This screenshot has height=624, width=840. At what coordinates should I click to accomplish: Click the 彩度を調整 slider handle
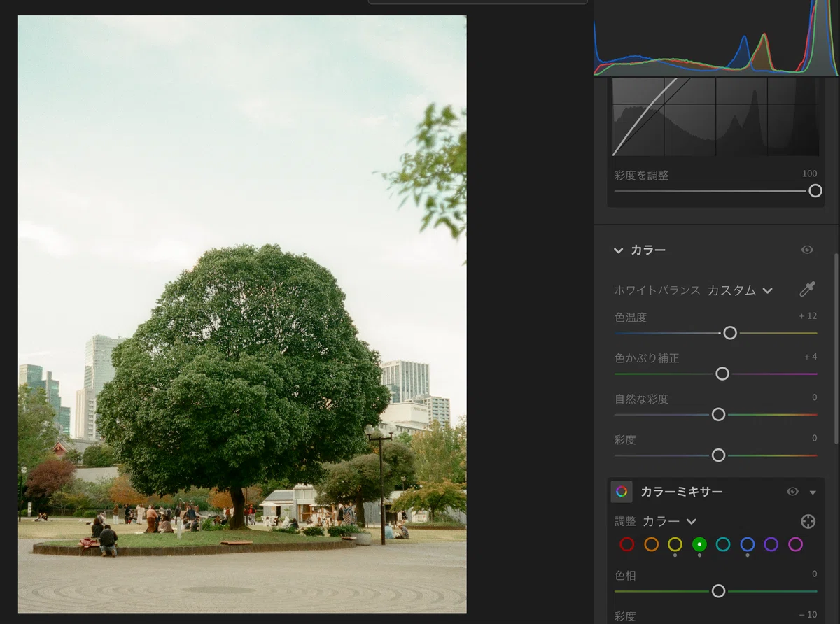point(815,191)
